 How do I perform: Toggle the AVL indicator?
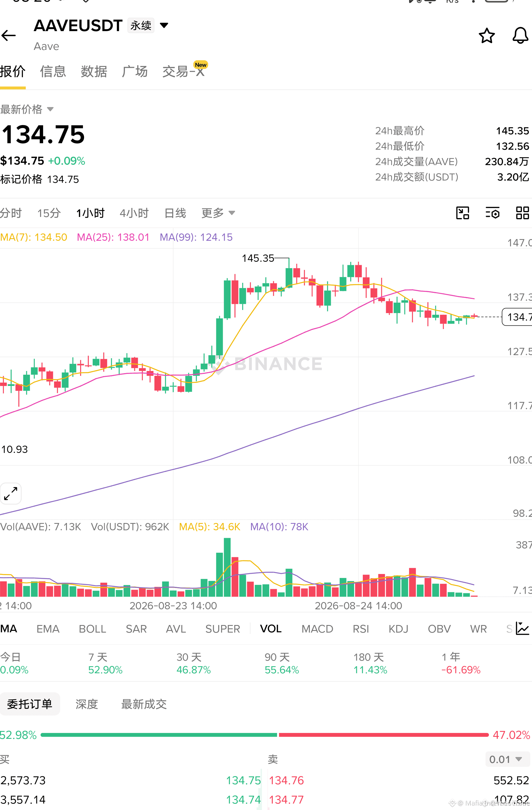[x=176, y=629]
